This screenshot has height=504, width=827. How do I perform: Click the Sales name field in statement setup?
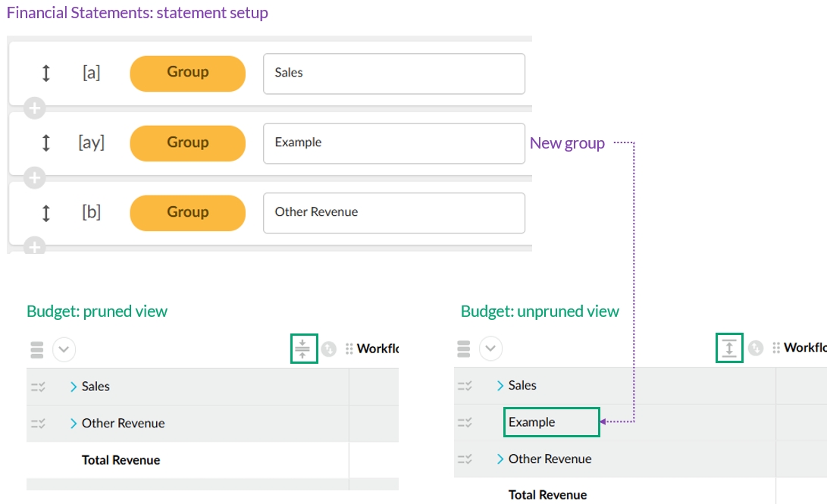pos(393,74)
